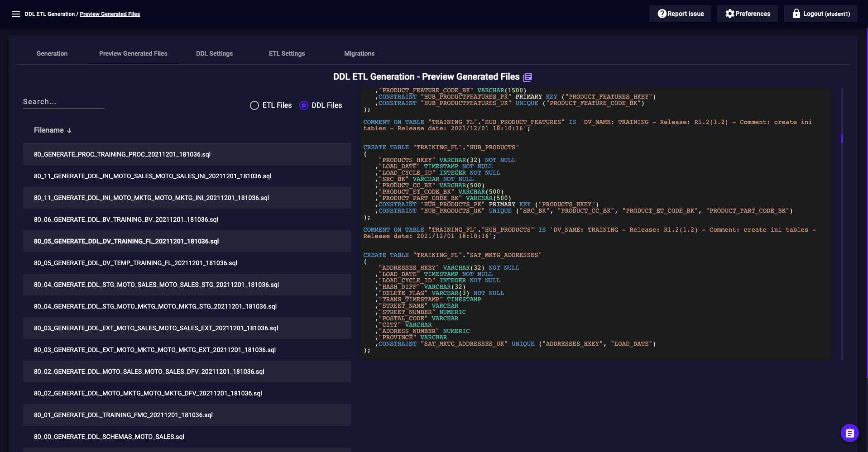Select 80_05_GENERATE_DDL_DV_TRAINING_FL file
The width and height of the screenshot is (868, 452).
pyautogui.click(x=187, y=241)
